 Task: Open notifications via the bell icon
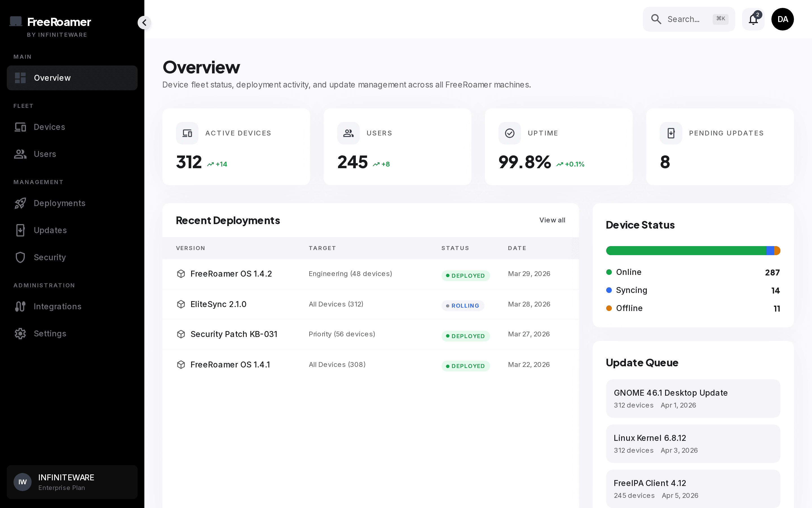point(753,19)
